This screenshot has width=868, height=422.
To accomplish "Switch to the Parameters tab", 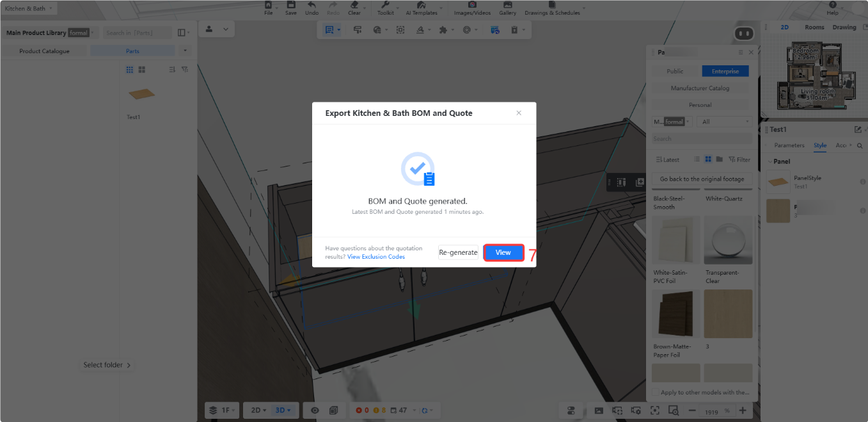I will (x=789, y=145).
